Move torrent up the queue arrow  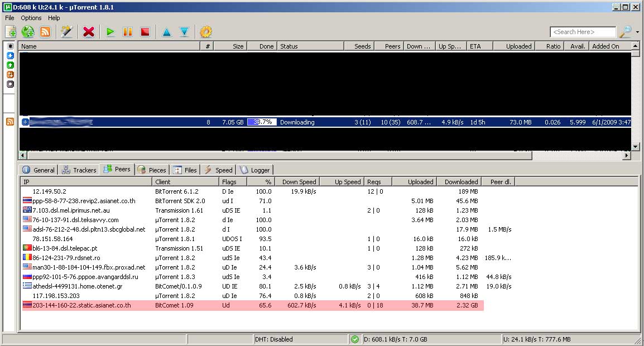pos(167,32)
